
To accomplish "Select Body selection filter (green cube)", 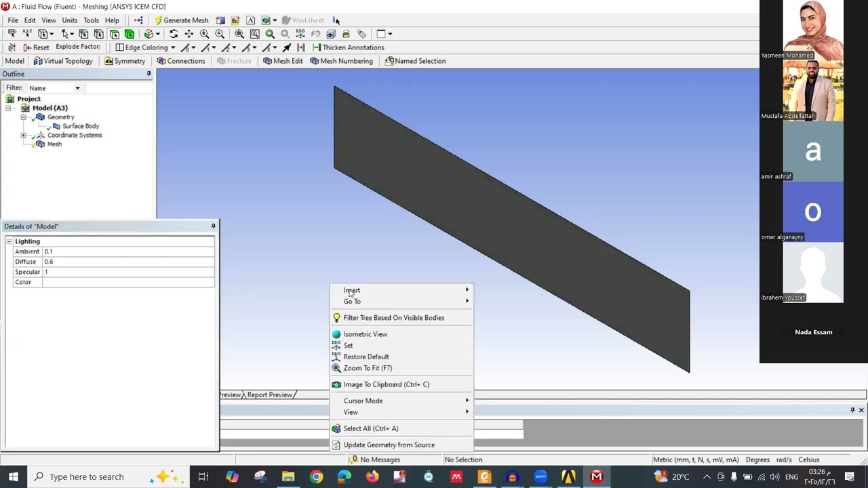I will pyautogui.click(x=129, y=34).
